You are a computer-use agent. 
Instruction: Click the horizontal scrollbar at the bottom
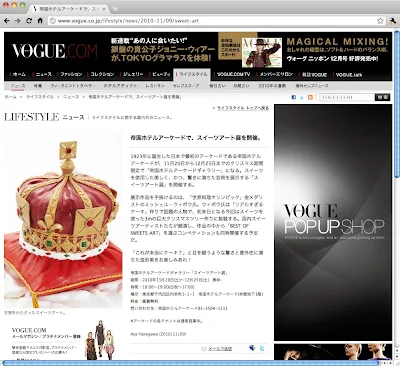(190, 363)
